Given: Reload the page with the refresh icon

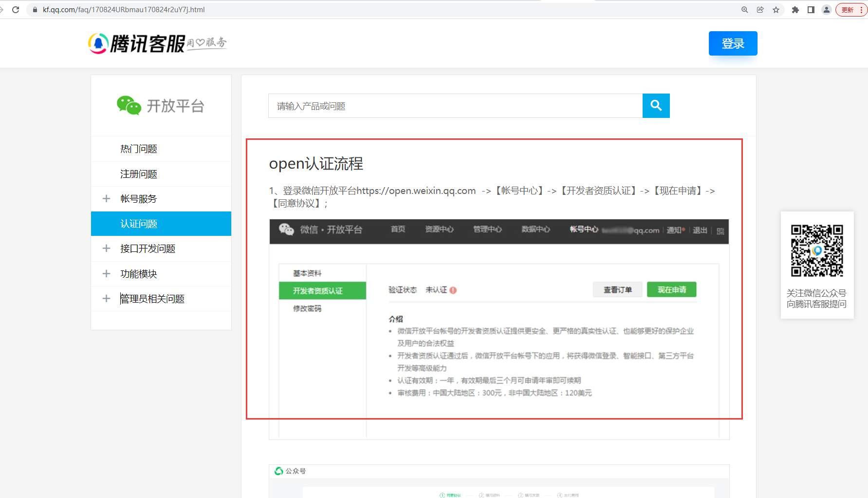Looking at the screenshot, I should [x=16, y=10].
